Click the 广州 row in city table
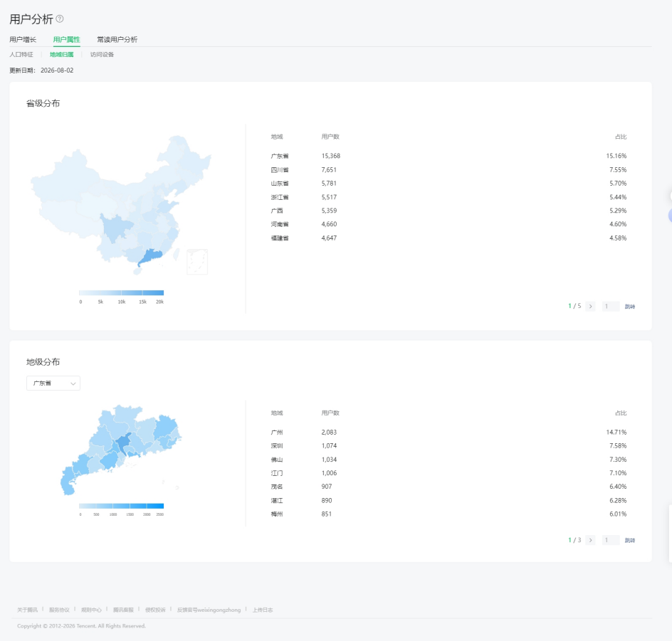This screenshot has width=672, height=641. pos(448,432)
